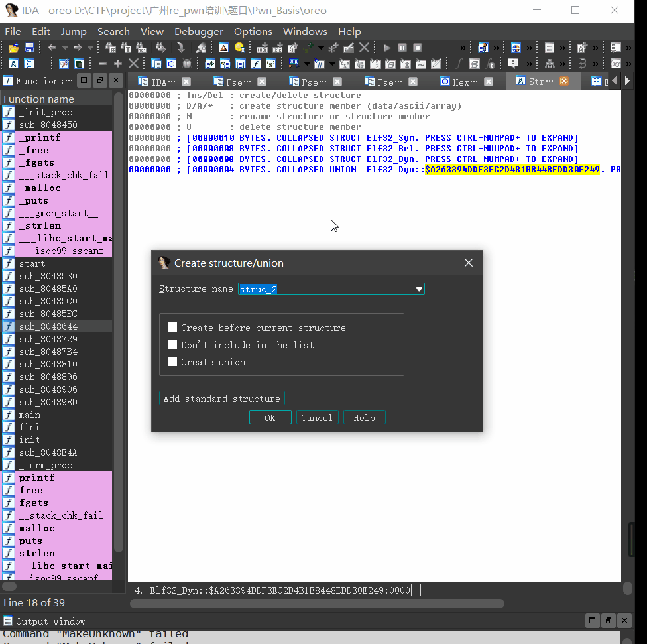
Task: Open the Jump menu
Action: pos(74,31)
